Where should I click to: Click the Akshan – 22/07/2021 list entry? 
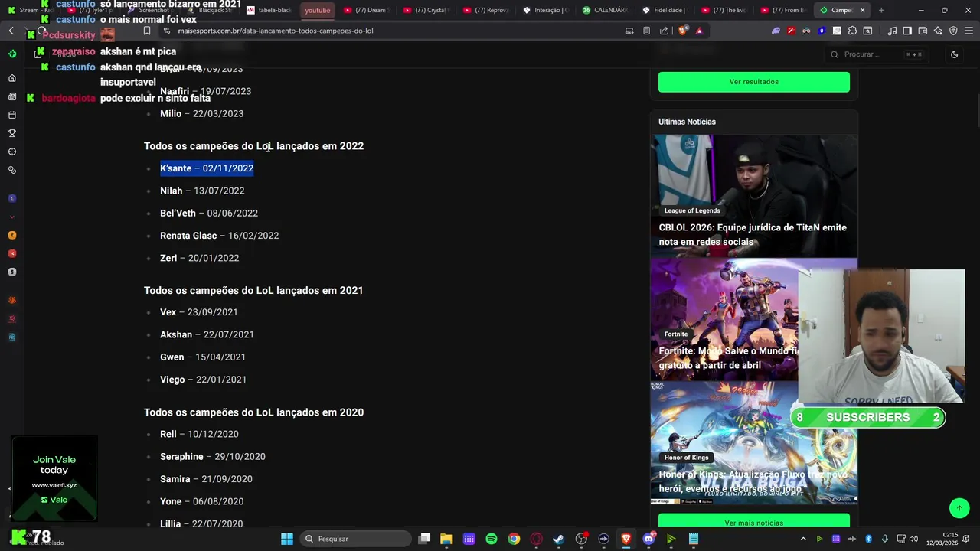(x=207, y=334)
